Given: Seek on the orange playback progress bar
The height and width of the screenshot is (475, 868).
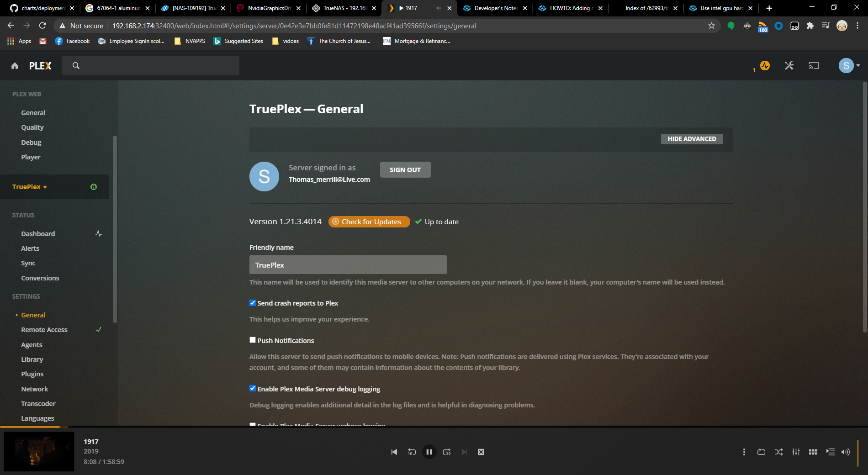Looking at the screenshot, I should [x=30, y=427].
